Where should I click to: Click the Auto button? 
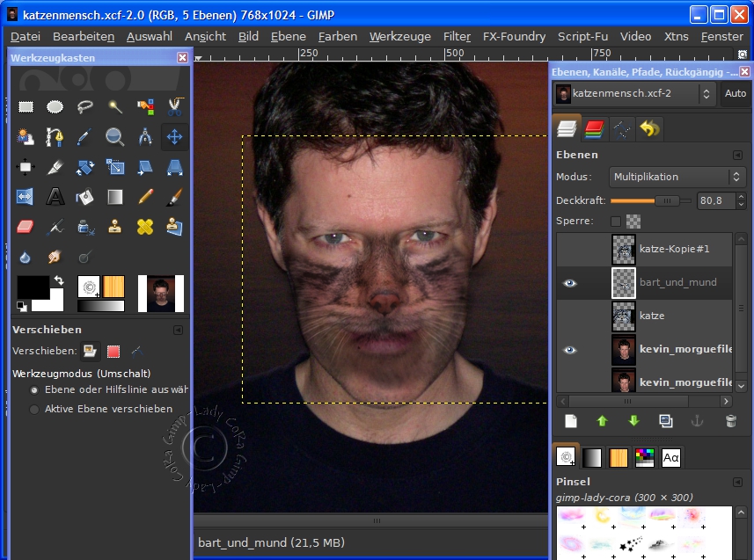coord(736,93)
